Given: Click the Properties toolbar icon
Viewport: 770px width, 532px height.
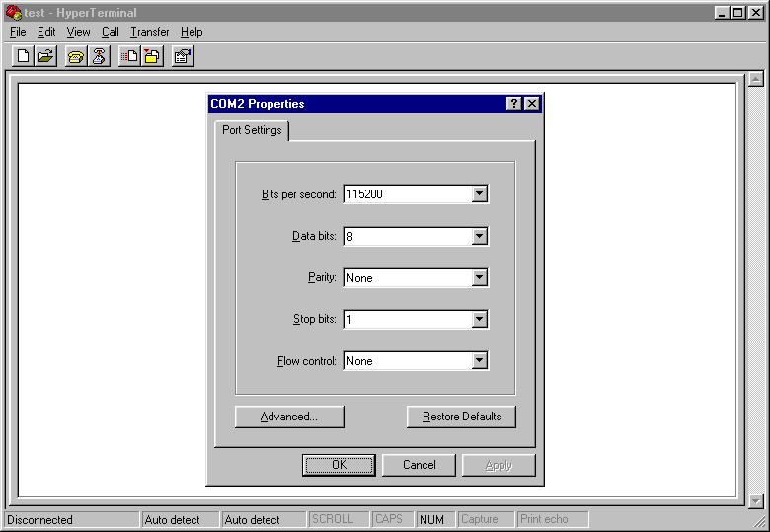Looking at the screenshot, I should pyautogui.click(x=183, y=56).
